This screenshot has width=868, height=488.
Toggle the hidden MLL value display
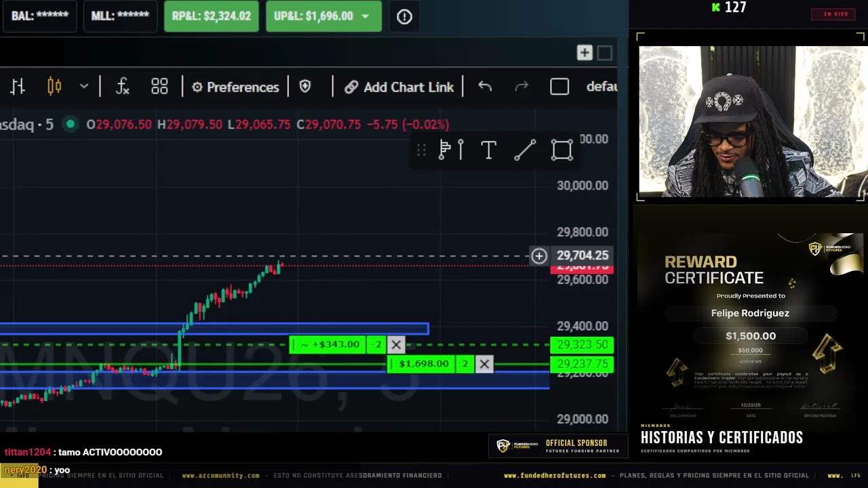click(x=120, y=16)
